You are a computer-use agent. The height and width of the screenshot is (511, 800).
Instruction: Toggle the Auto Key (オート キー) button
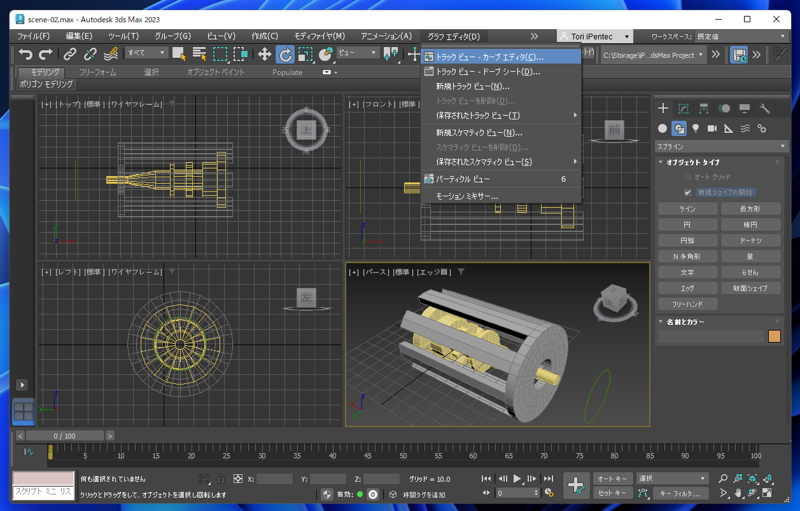(x=611, y=479)
